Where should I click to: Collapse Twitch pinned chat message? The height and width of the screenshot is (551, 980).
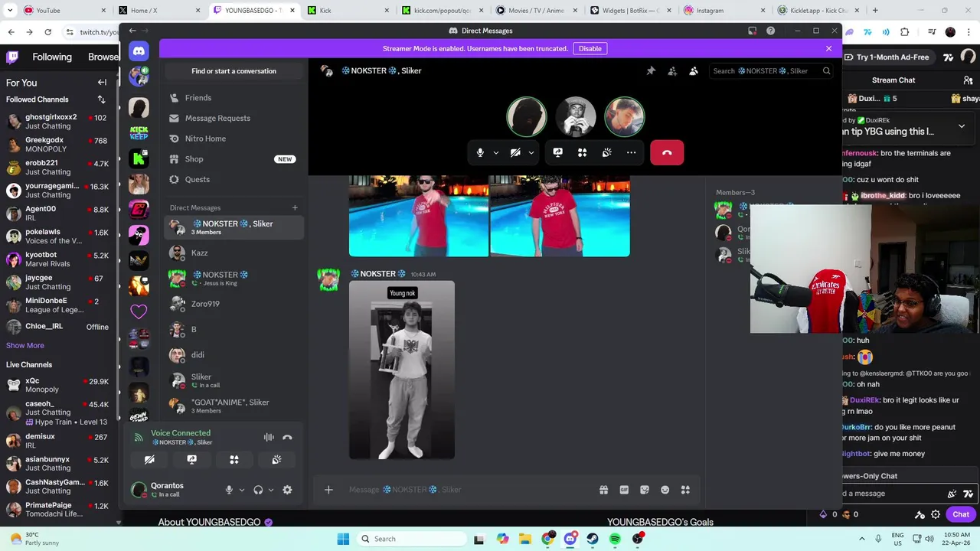[x=962, y=126]
